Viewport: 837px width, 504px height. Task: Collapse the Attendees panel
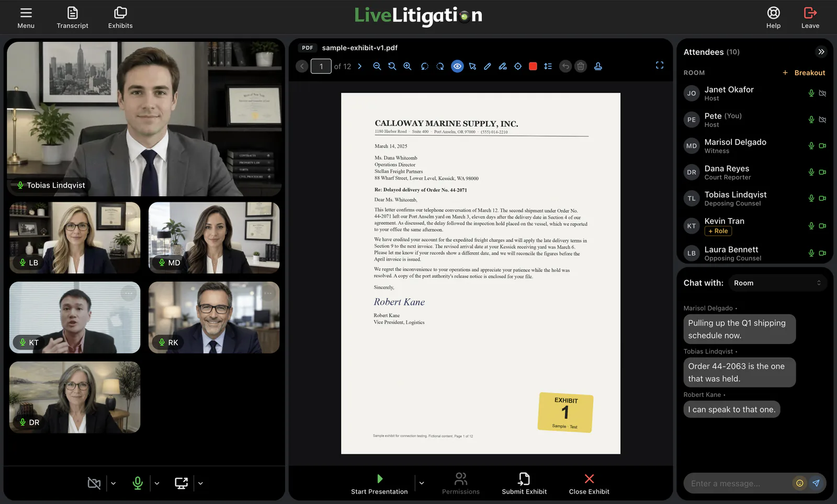(x=821, y=52)
